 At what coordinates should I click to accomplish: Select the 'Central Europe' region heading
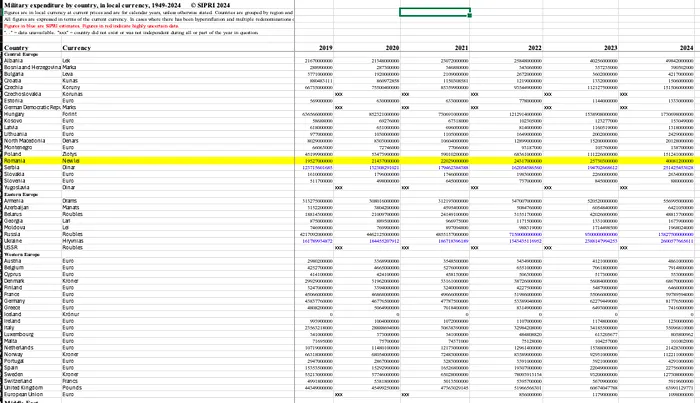[x=21, y=54]
